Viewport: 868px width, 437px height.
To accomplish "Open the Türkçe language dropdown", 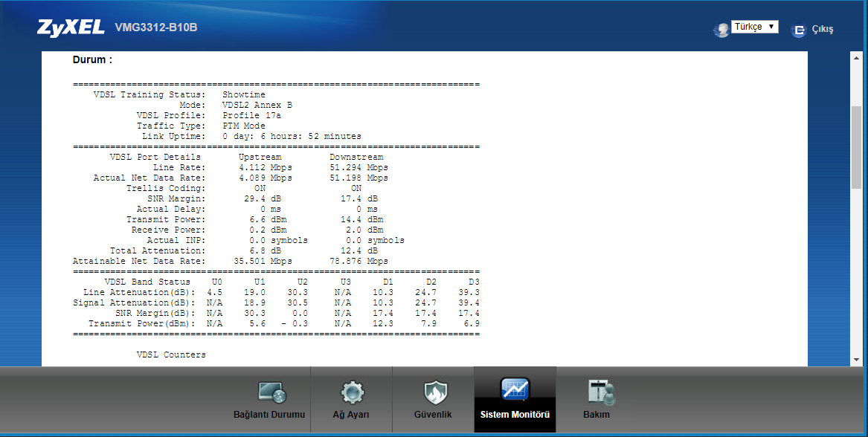I will pos(754,27).
